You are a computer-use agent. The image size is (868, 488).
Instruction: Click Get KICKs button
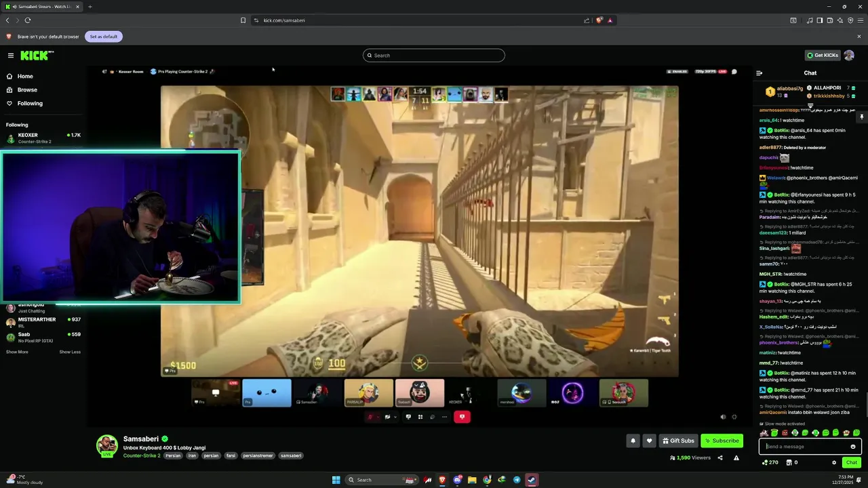(823, 56)
